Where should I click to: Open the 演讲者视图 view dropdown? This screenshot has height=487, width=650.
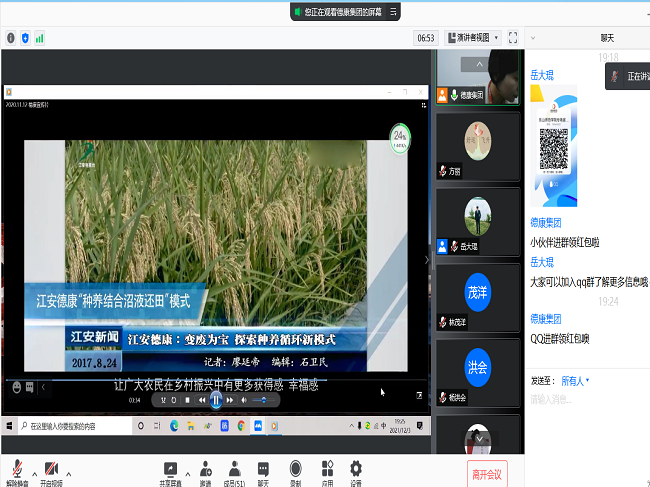[x=473, y=38]
